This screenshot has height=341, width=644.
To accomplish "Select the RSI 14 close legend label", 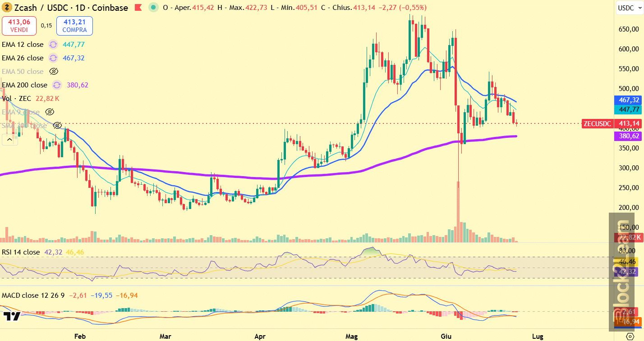I will [x=21, y=252].
